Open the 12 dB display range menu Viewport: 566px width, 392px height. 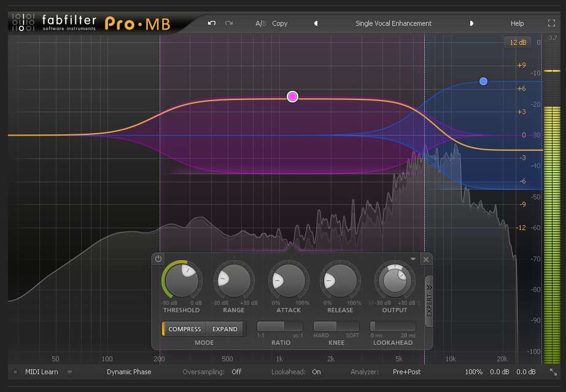point(518,42)
